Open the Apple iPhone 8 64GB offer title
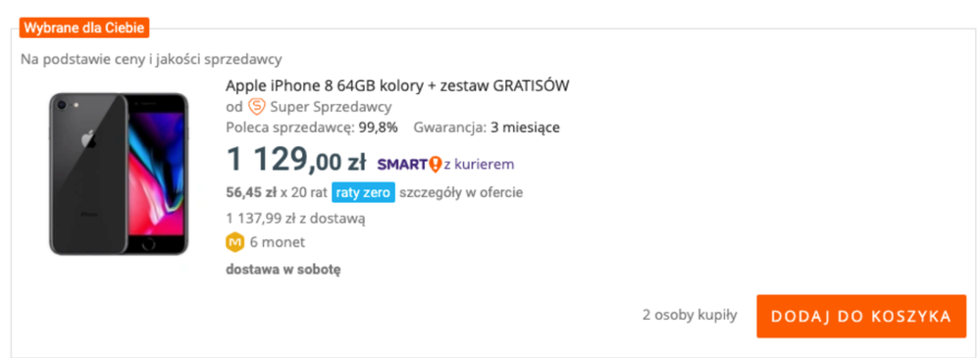This screenshot has height=358, width=980. point(397,85)
